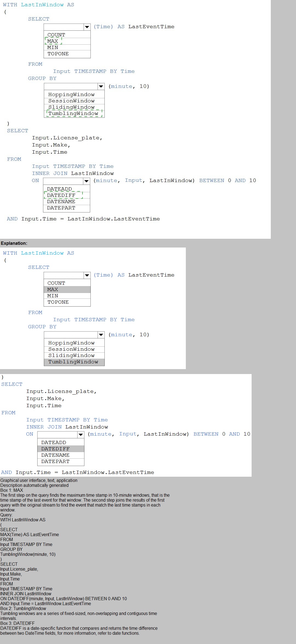Select the green-dashed DATEDIFF option

click(61, 195)
